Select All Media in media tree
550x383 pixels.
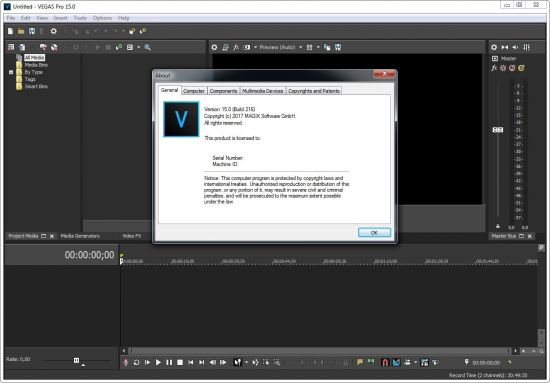pos(34,58)
